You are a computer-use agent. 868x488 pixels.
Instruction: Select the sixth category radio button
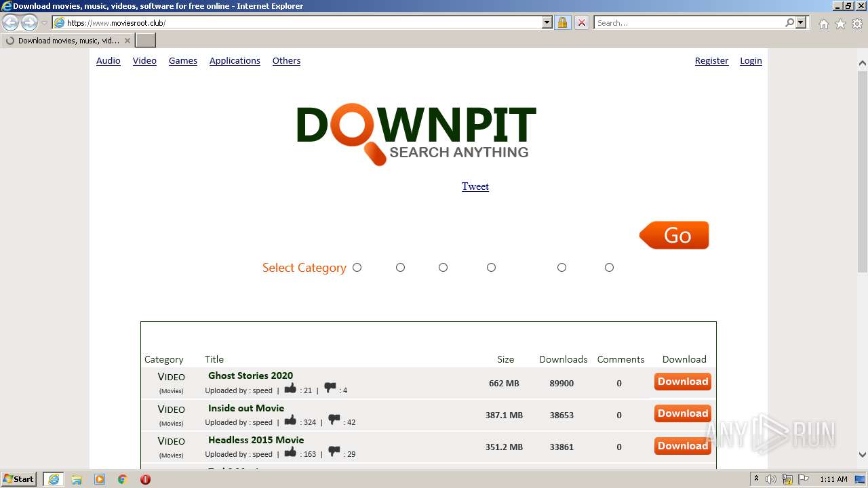point(609,268)
